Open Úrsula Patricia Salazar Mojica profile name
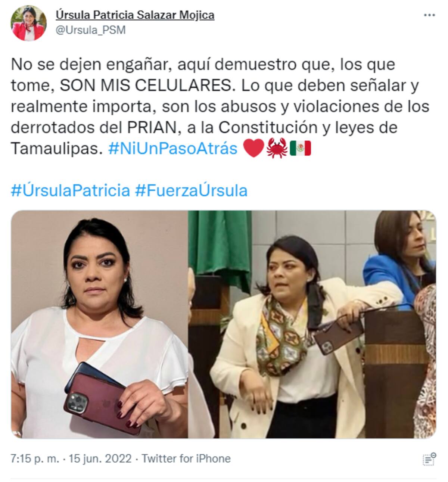448x482 pixels. click(135, 15)
